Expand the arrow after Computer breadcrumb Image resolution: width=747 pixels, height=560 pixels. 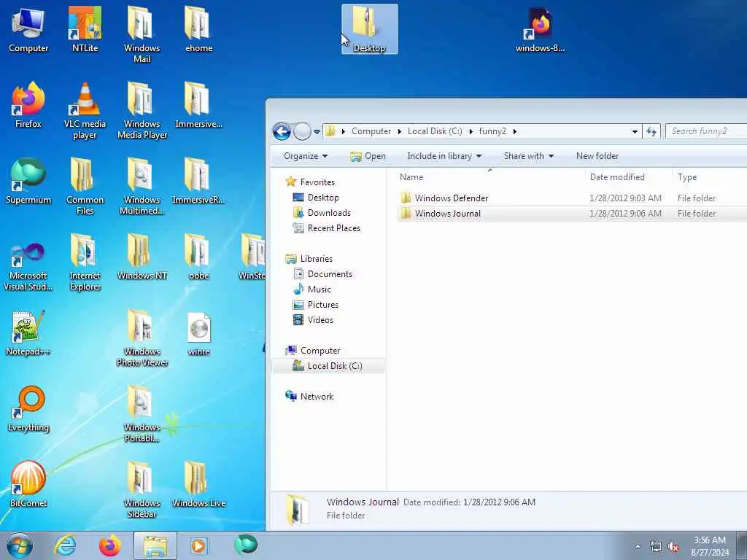[x=399, y=131]
